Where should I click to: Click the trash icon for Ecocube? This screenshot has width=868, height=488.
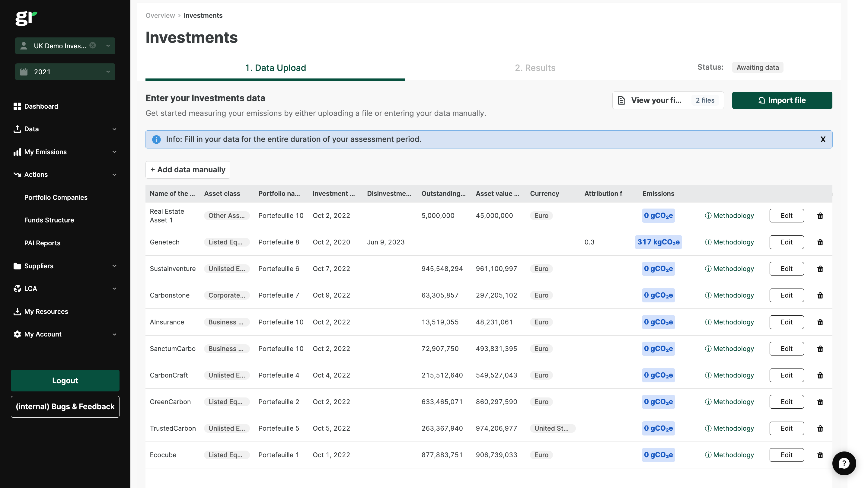click(x=820, y=455)
